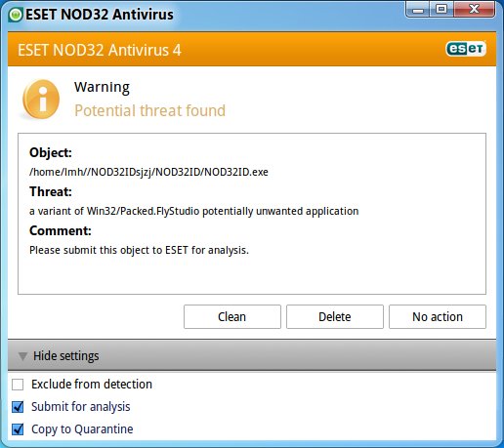Click the Potential threat found heading
Screen dimensions: 504x448
149,110
